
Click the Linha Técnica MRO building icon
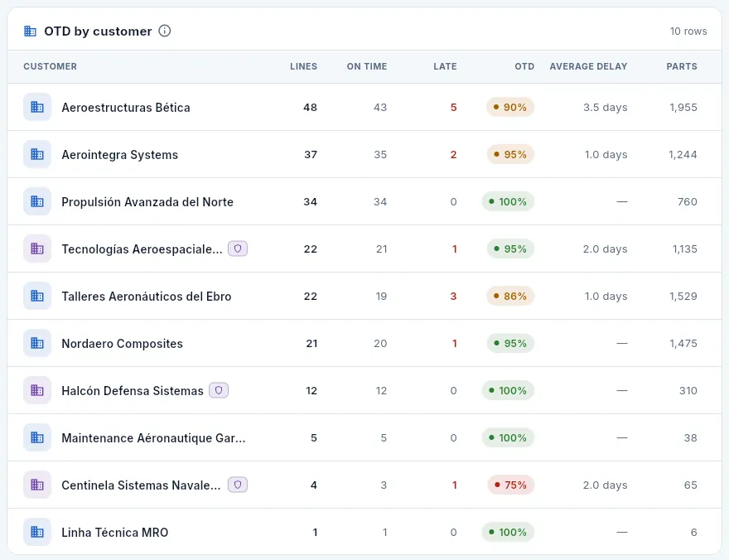click(x=37, y=532)
